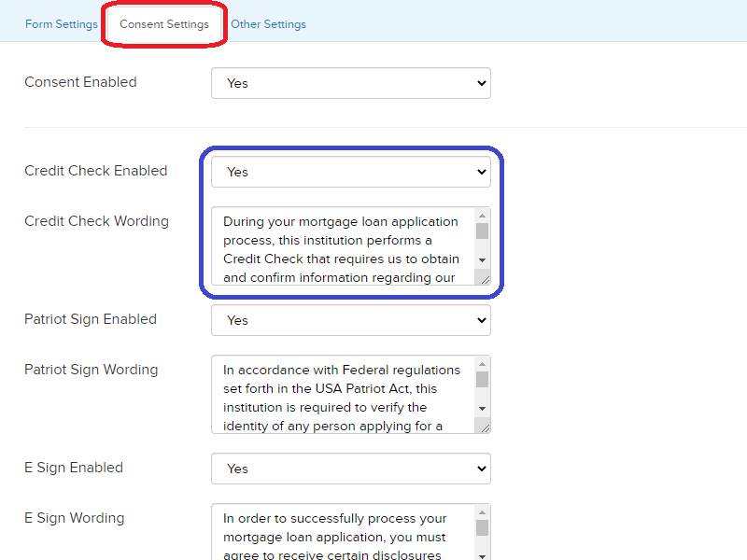The height and width of the screenshot is (560, 747).
Task: Click the Consent Enabled label
Action: click(80, 82)
